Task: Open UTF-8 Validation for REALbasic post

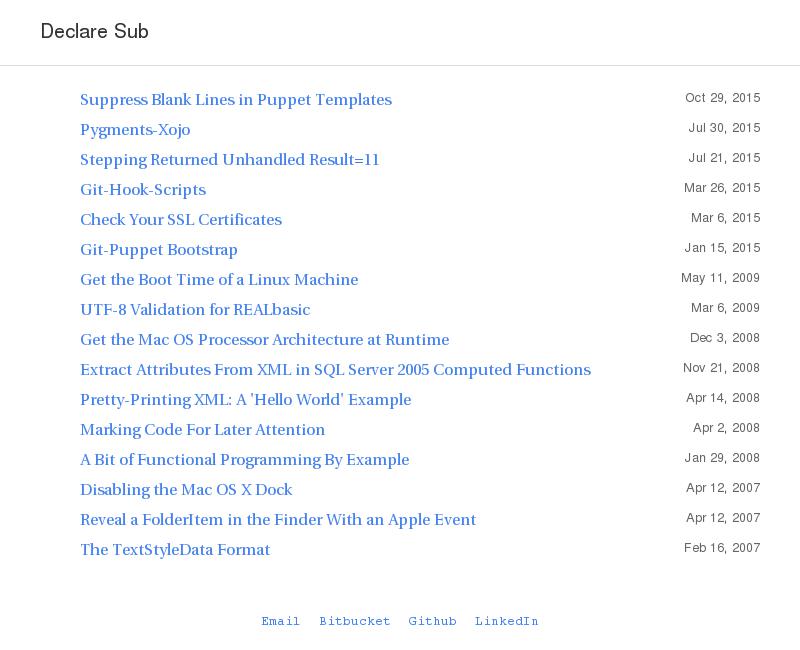Action: click(195, 310)
